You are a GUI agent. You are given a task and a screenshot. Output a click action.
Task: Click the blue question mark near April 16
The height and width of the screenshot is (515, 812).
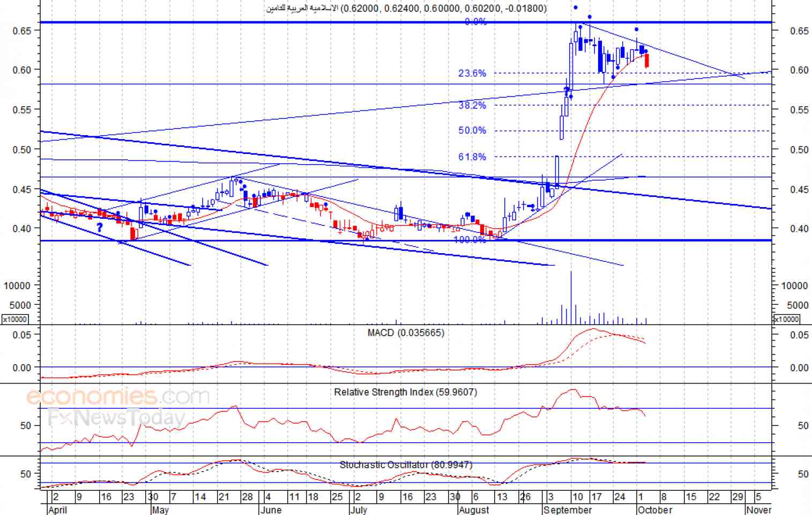pos(100,228)
